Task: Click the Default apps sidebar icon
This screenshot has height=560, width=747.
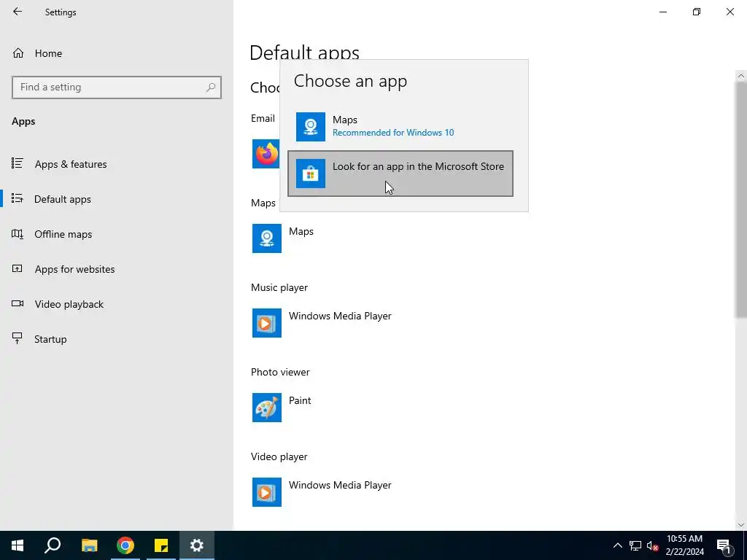Action: (x=18, y=198)
